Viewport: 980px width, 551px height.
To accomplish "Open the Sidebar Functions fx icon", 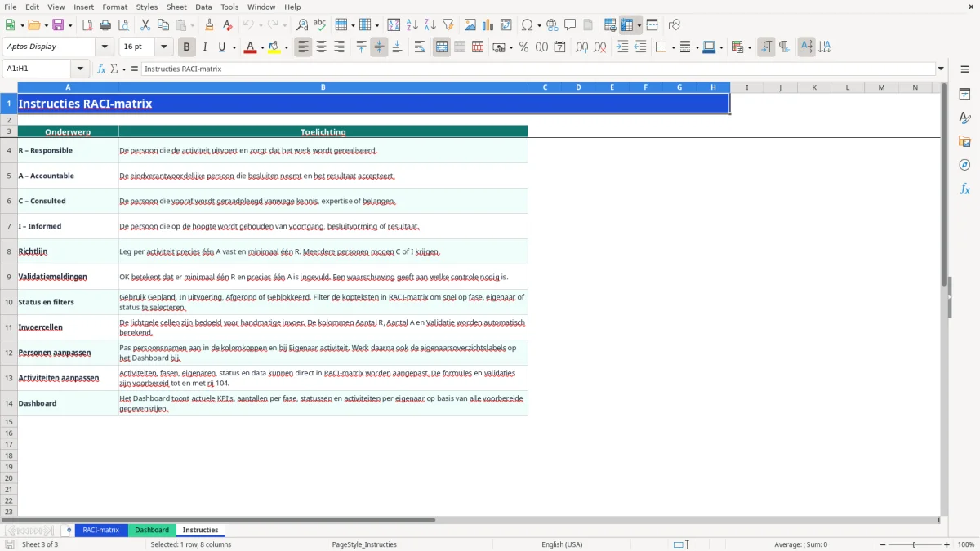I will (x=965, y=189).
